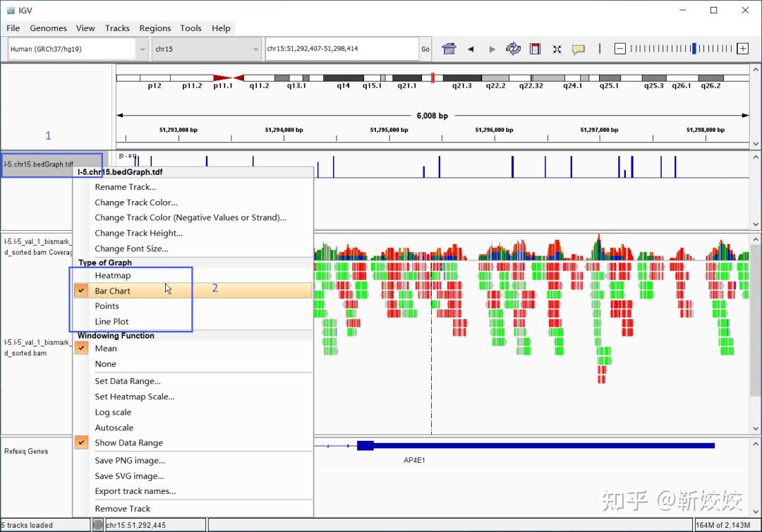The image size is (762, 532).
Task: Click the Resize tracks to fit icon
Action: [557, 49]
